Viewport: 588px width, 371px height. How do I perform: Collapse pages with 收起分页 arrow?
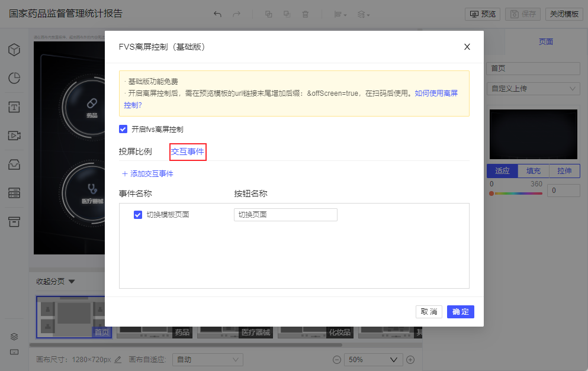tap(72, 282)
